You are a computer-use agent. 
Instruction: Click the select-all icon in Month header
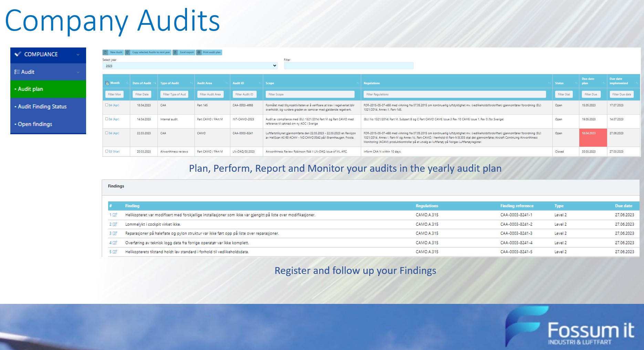point(107,83)
